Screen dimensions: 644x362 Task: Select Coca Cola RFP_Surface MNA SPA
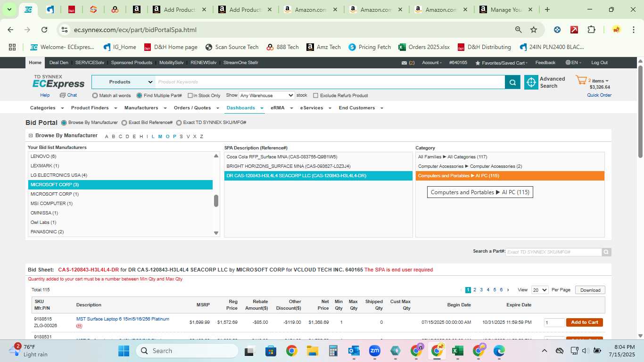pos(318,157)
